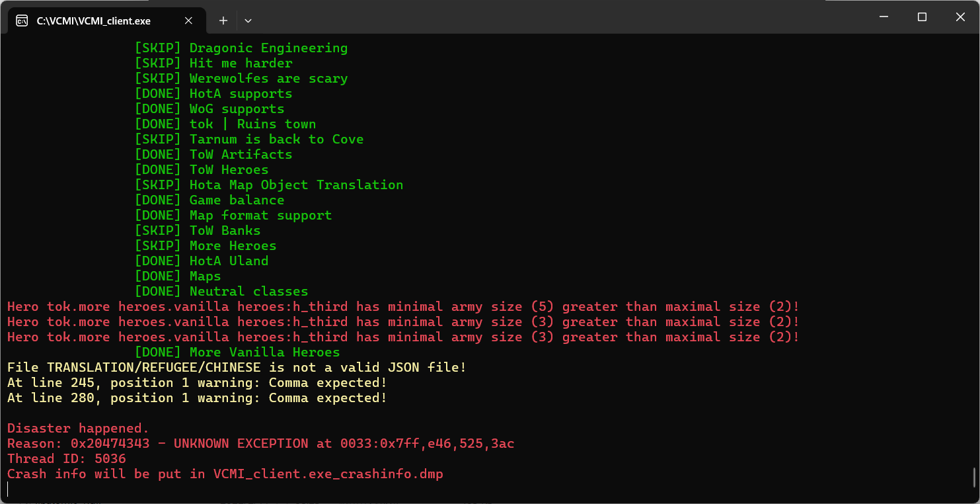The width and height of the screenshot is (980, 504).
Task: Close the VCMI_client.exe tab
Action: coord(188,21)
